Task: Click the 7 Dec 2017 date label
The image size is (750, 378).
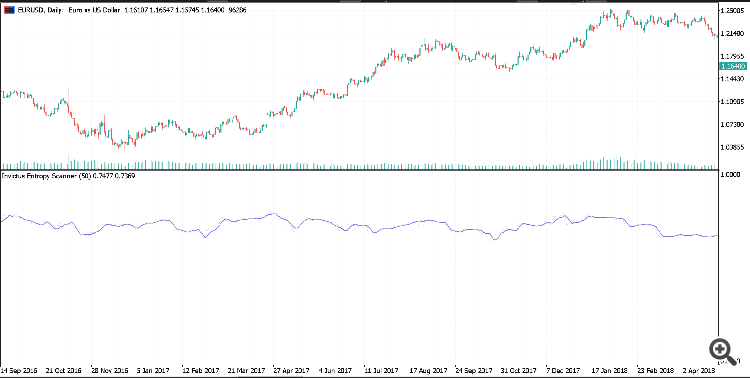Action: (563, 370)
